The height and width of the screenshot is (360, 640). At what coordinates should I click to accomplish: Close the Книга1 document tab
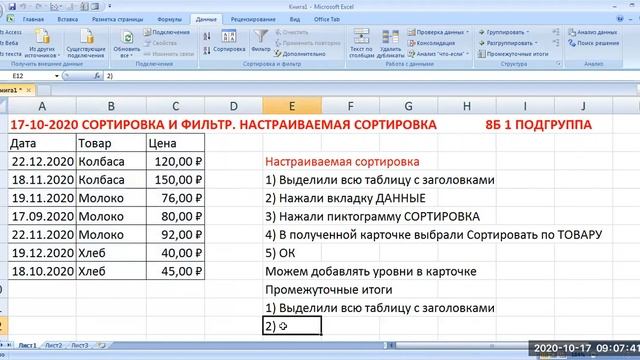[29, 90]
